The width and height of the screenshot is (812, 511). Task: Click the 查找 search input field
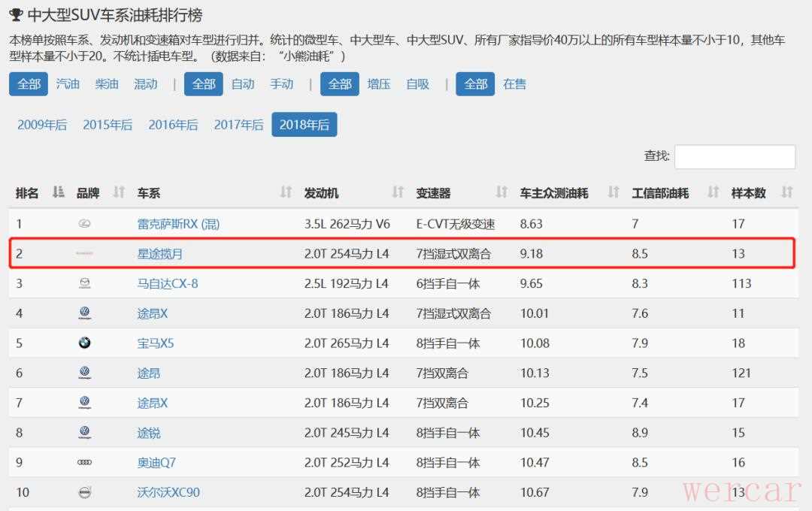735,156
